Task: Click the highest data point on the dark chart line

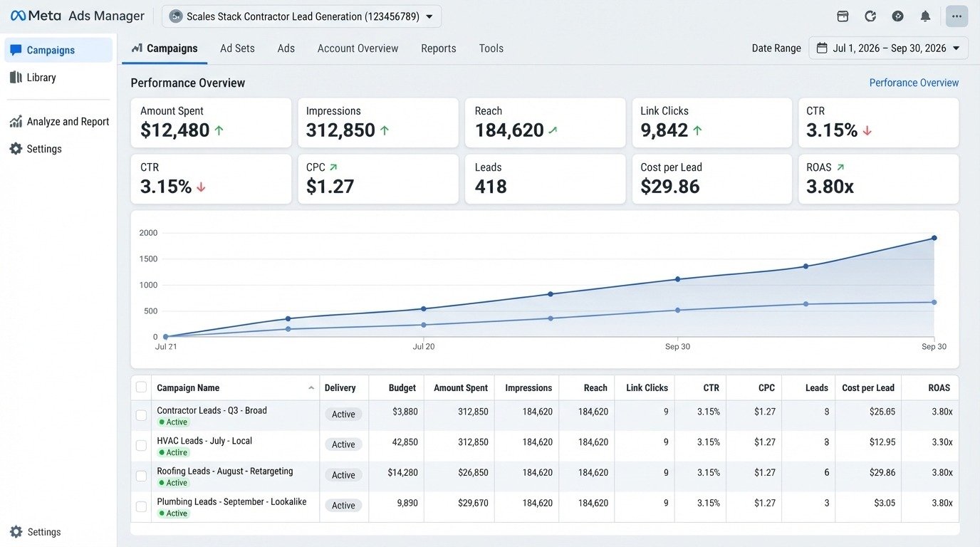Action: click(x=934, y=238)
